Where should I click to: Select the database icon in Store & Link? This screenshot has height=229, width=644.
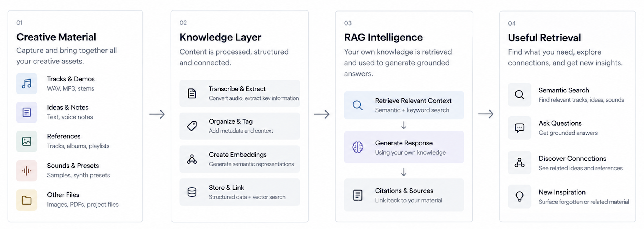[x=192, y=192]
